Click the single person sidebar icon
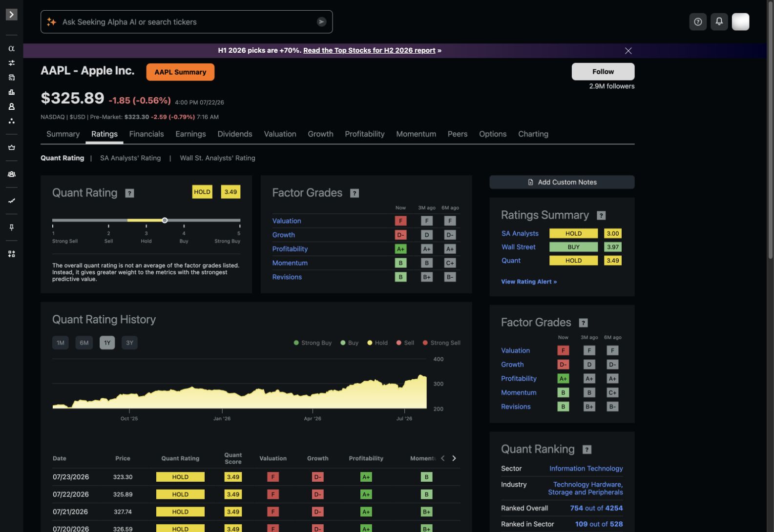The width and height of the screenshot is (774, 532). (x=11, y=106)
